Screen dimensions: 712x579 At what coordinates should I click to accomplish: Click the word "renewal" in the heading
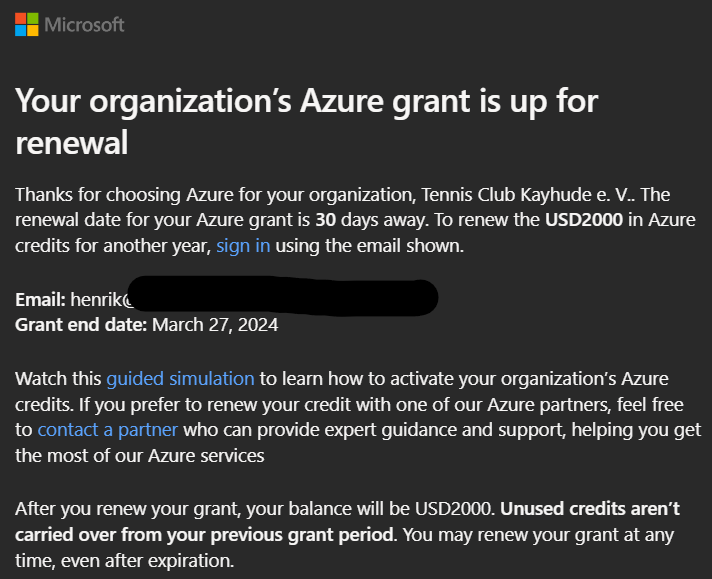click(x=72, y=143)
